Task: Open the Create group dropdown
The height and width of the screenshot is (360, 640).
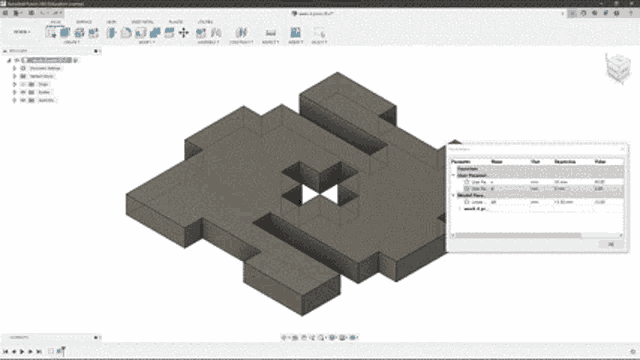Action: 71,42
